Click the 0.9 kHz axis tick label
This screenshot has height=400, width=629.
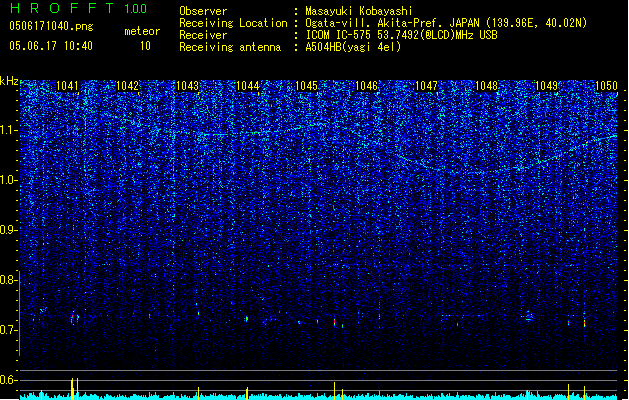[x=9, y=230]
